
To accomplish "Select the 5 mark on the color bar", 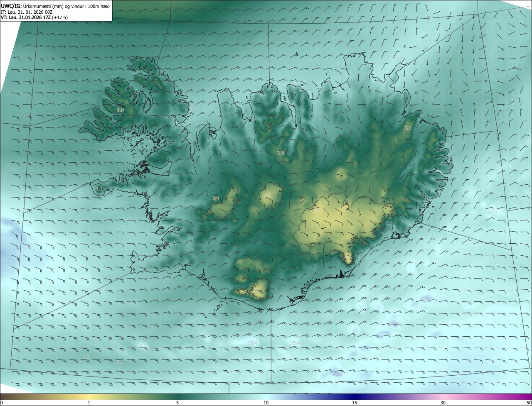I will point(177,403).
